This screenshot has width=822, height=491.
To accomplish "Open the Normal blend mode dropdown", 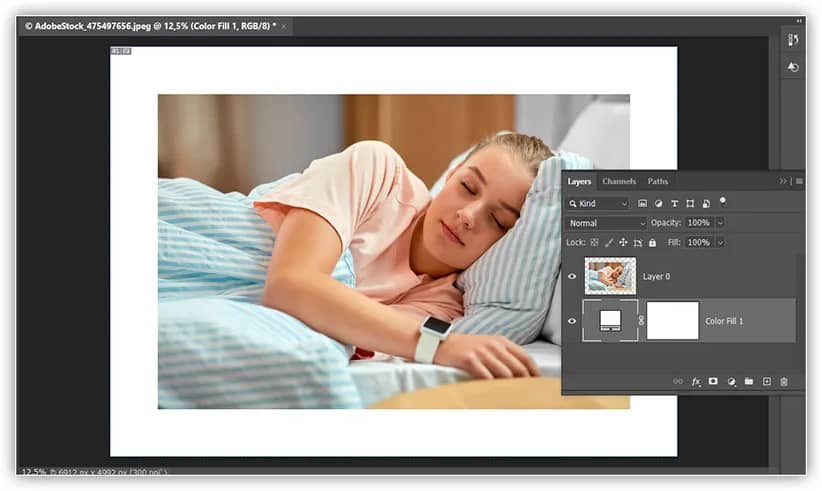I will (x=605, y=223).
